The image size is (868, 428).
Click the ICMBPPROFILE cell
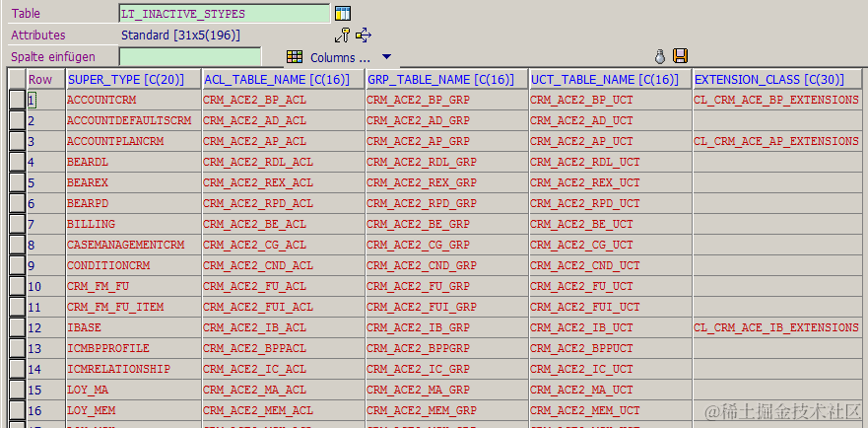point(133,348)
